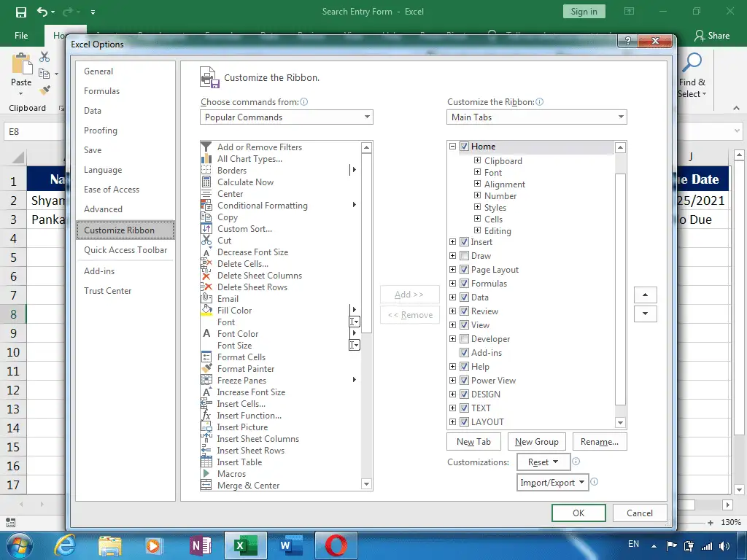This screenshot has height=560, width=747.
Task: Click the Format Painter brush icon in list
Action: click(206, 368)
